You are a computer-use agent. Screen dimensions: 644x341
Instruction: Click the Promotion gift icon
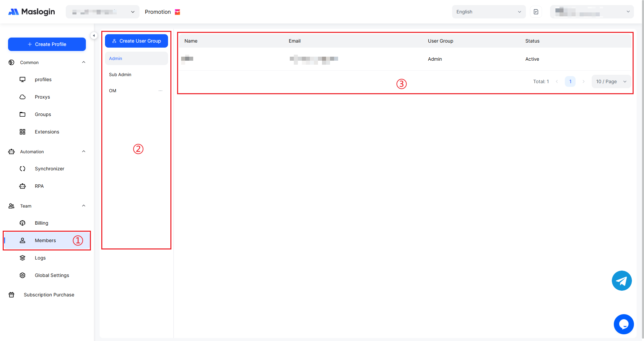coord(177,12)
